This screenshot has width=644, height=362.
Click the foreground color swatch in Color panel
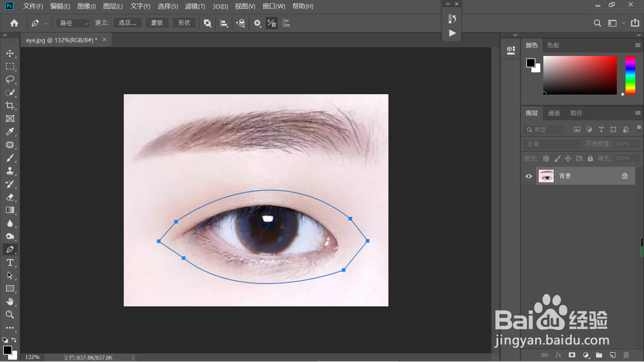tap(530, 63)
